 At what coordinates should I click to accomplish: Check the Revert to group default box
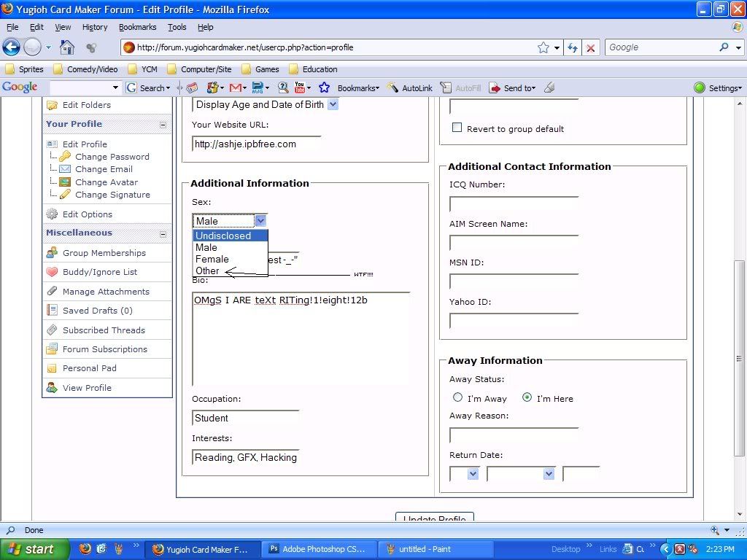click(457, 128)
